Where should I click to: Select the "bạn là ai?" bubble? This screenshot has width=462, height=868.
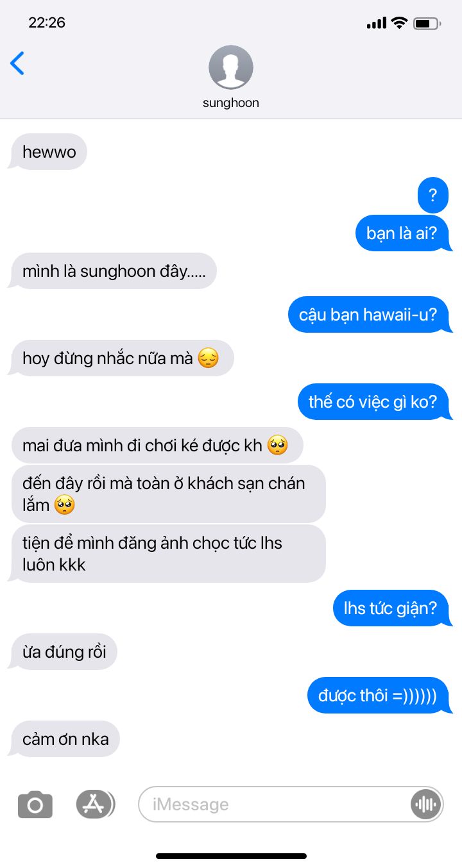coord(402,233)
